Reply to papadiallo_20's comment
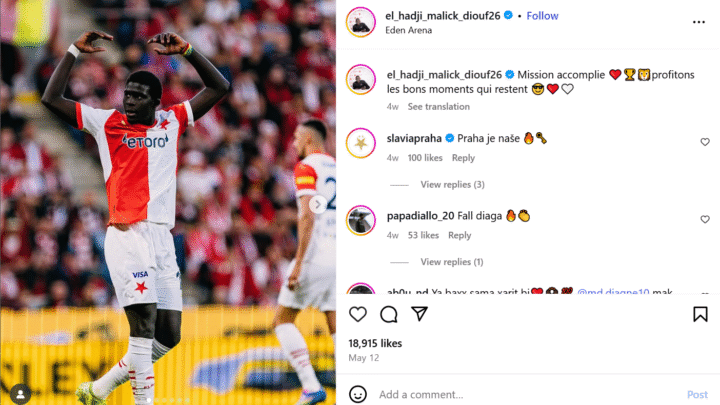 [x=460, y=235]
